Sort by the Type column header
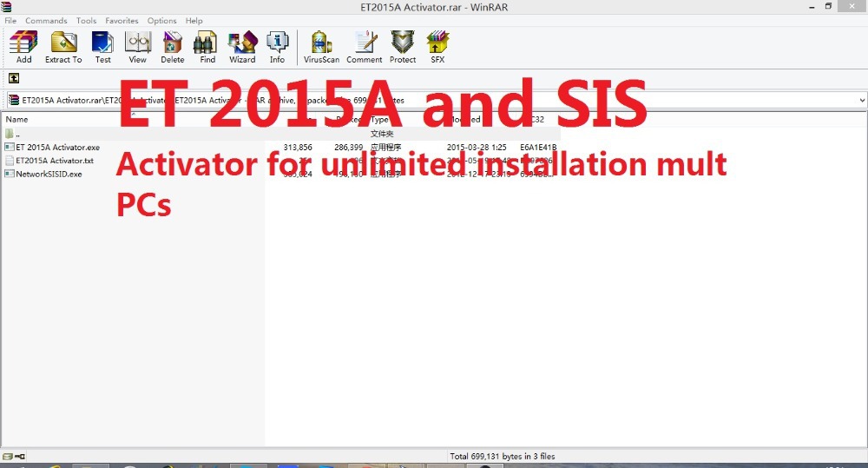The width and height of the screenshot is (868, 468). (380, 119)
